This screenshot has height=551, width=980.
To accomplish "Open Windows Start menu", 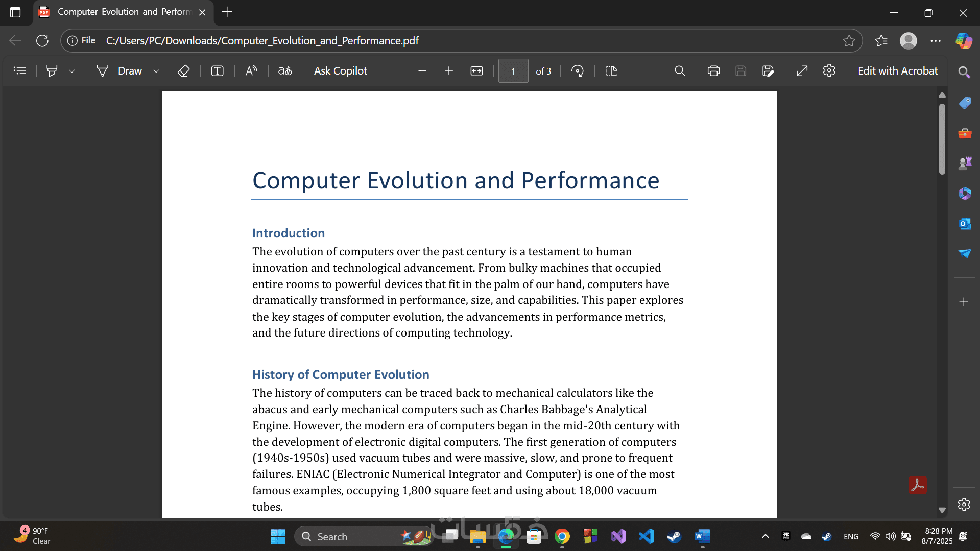I will 278,537.
